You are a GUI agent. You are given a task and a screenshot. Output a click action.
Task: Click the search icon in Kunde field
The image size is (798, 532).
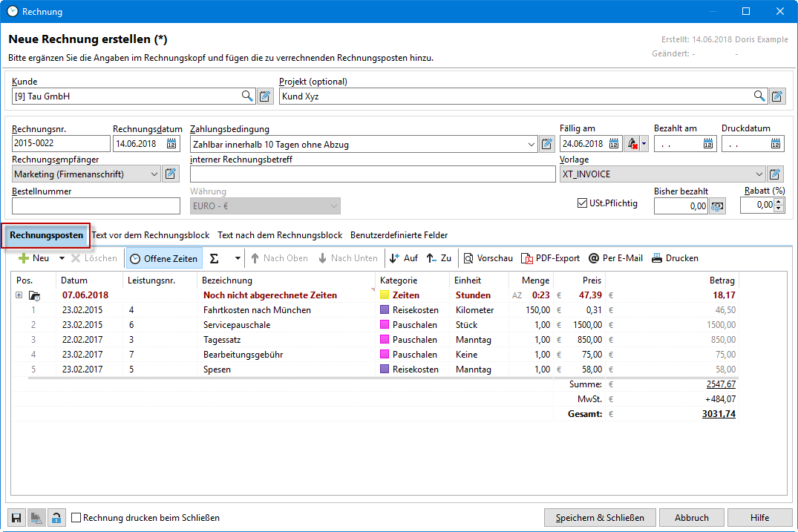click(x=247, y=96)
